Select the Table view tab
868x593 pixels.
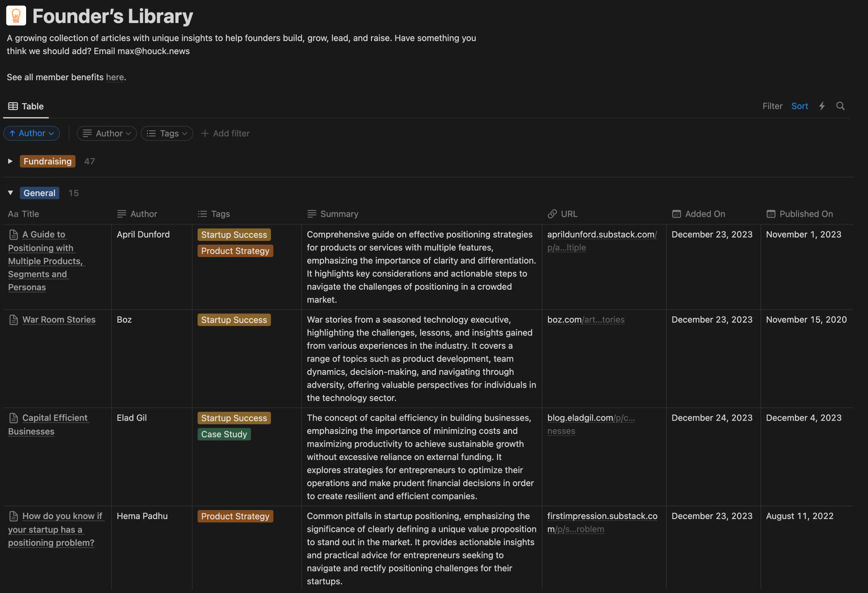[26, 106]
